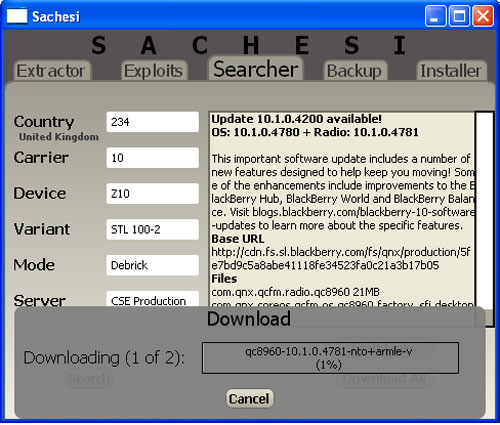Click the 'Files' heading in update info
The image size is (500, 425).
(x=224, y=279)
